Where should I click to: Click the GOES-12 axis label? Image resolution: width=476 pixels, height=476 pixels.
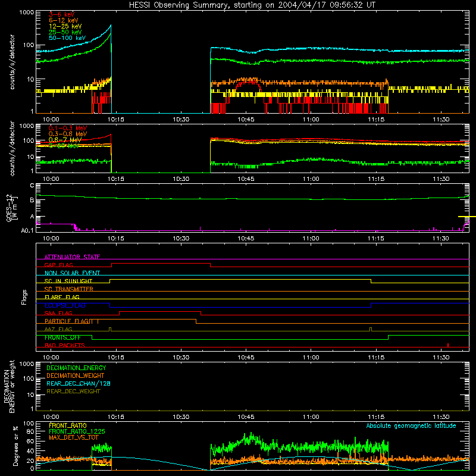12,208
